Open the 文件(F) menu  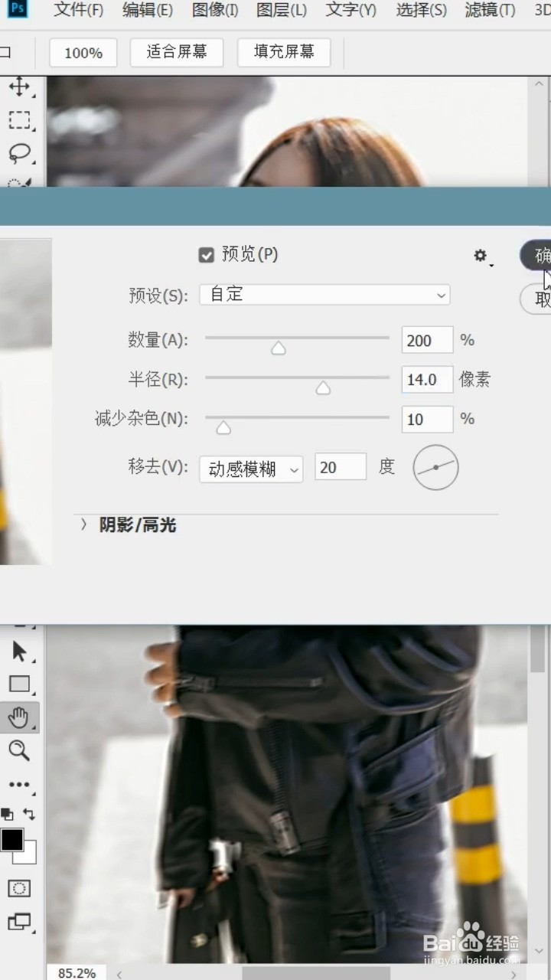pyautogui.click(x=79, y=10)
